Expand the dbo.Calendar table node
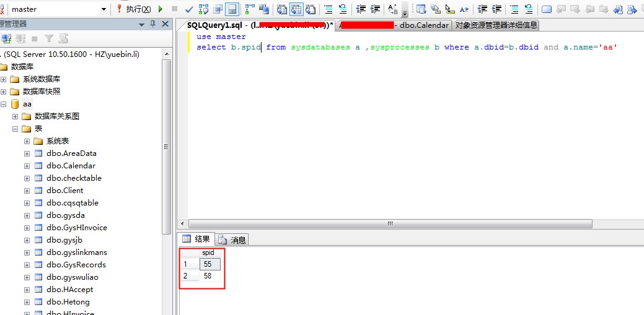The image size is (644, 315). (27, 166)
